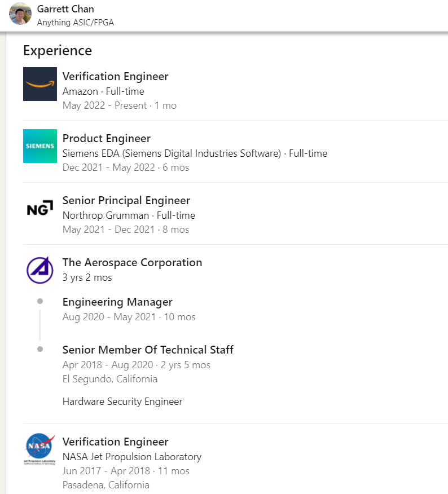Click the timeline dot beside Engineering Manager
Image resolution: width=448 pixels, height=494 pixels.
click(40, 302)
